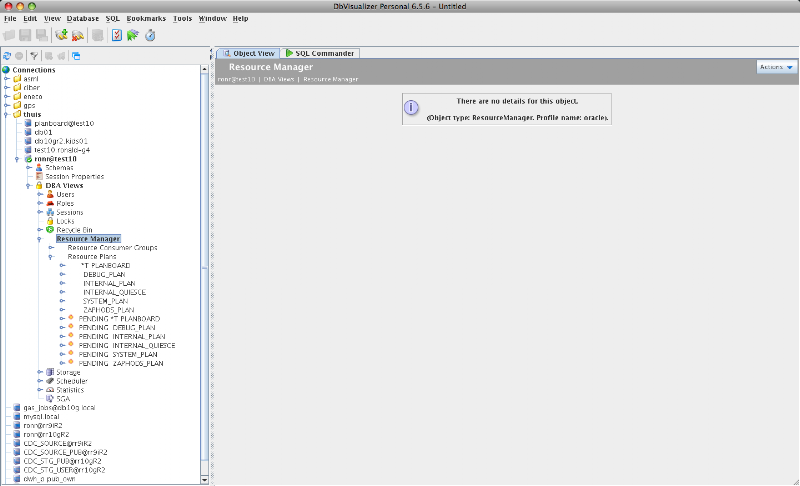Image resolution: width=800 pixels, height=486 pixels.
Task: Click the green arrows icon in the toolbar
Action: click(133, 35)
